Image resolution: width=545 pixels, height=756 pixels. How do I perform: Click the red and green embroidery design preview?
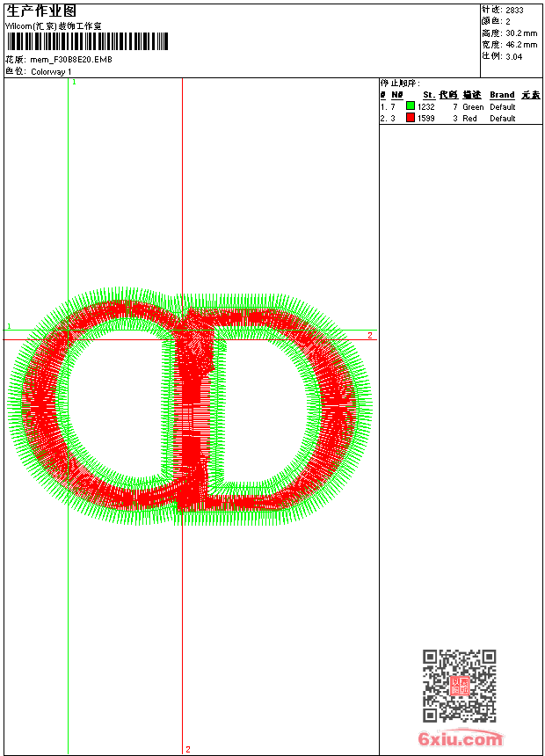(x=190, y=406)
